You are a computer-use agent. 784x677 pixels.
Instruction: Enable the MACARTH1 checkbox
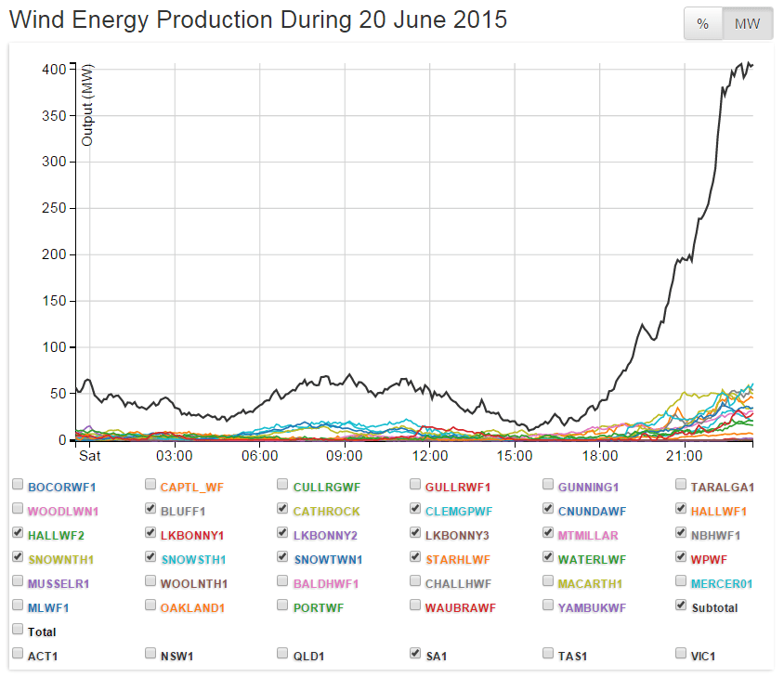[549, 581]
